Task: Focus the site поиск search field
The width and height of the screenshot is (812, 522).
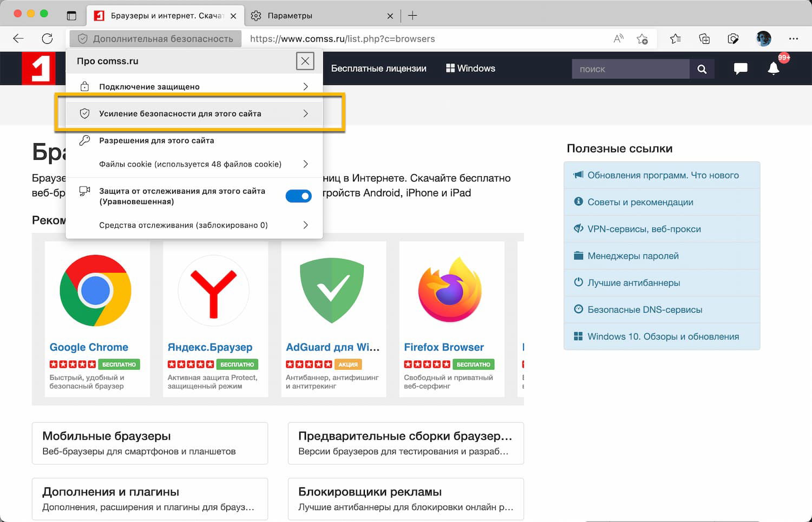Action: click(x=631, y=69)
